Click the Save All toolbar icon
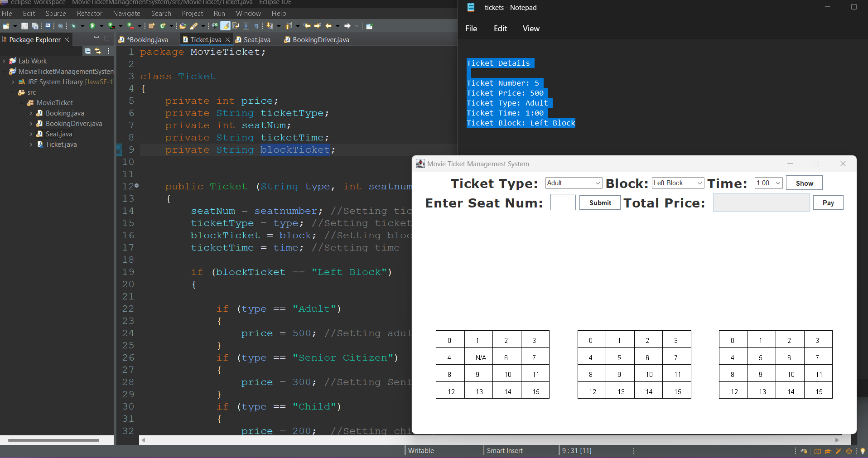The image size is (868, 458). pos(35,26)
